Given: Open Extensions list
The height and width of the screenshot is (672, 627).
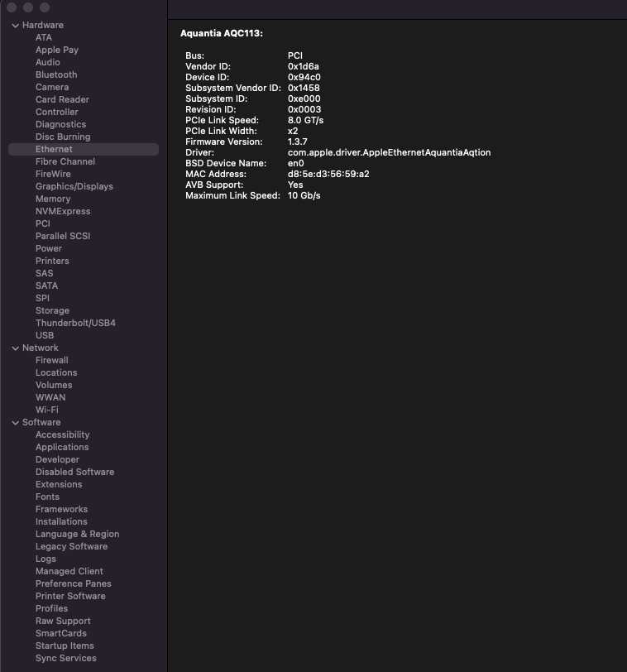Looking at the screenshot, I should pyautogui.click(x=59, y=485).
